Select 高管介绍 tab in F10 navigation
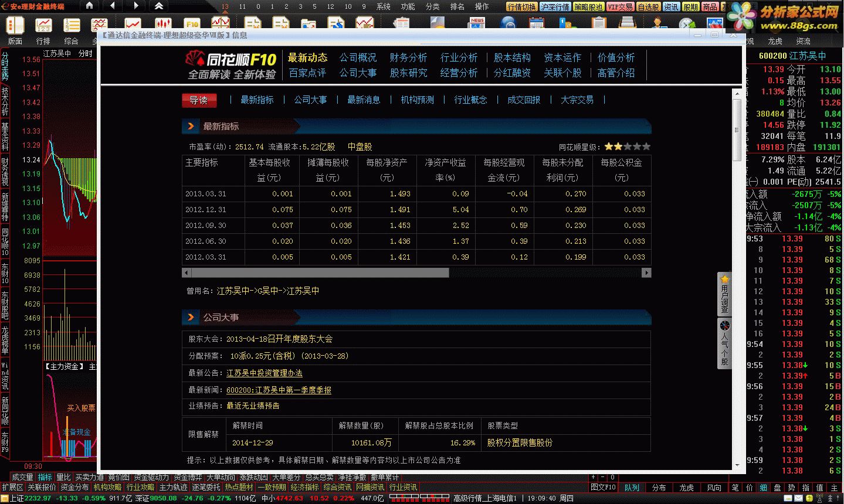Screen dimensions: 844x504 (x=616, y=73)
